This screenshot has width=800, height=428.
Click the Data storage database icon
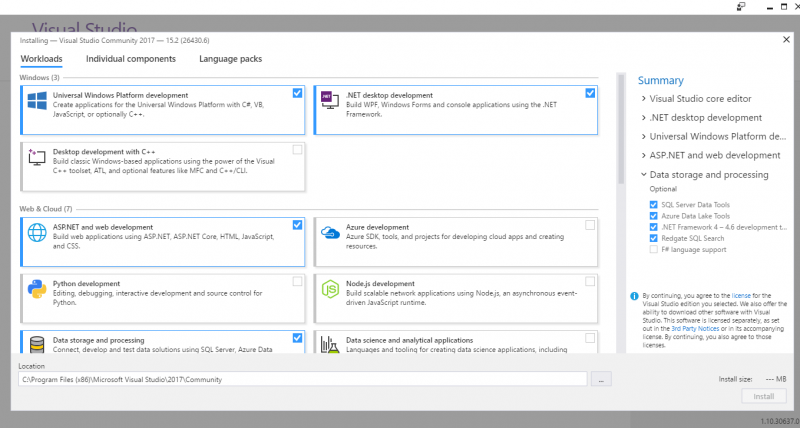point(37,345)
